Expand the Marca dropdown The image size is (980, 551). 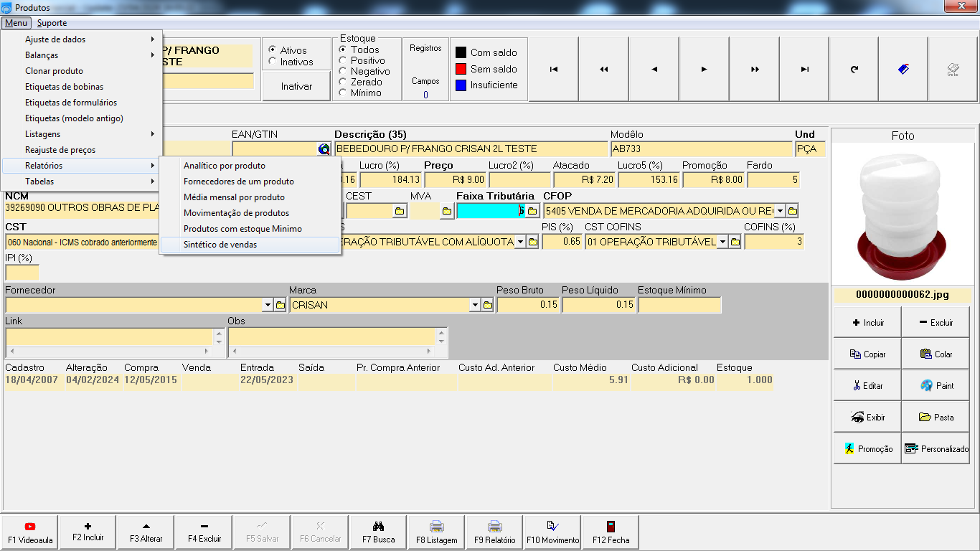pyautogui.click(x=475, y=305)
